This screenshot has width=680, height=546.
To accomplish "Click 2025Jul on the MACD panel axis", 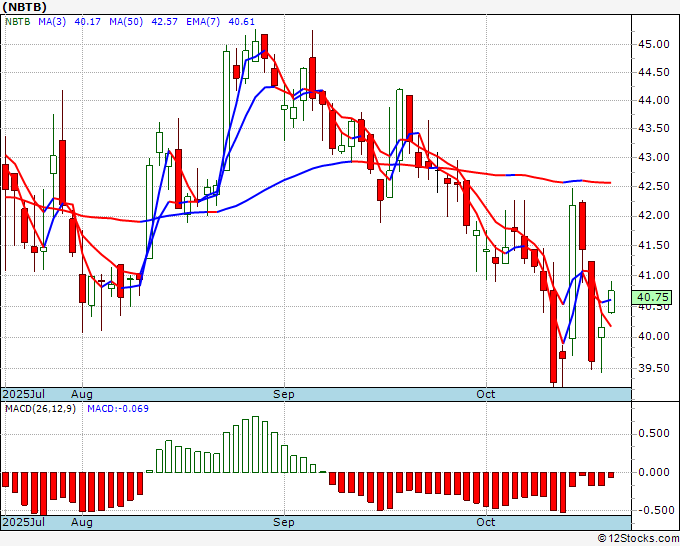I will pyautogui.click(x=24, y=522).
